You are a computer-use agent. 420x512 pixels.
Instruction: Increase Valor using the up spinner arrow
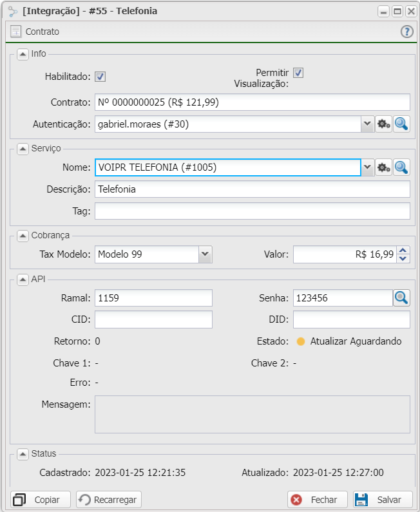pos(403,251)
